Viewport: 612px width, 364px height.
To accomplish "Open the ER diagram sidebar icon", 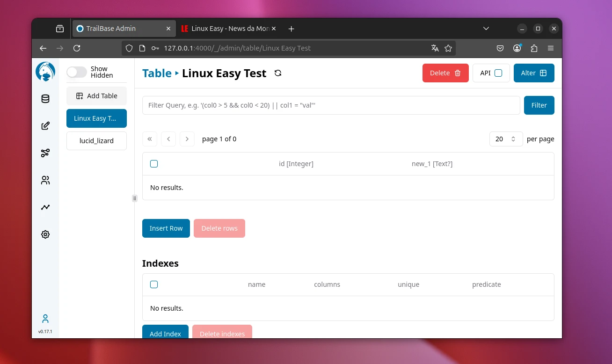I will pyautogui.click(x=45, y=153).
